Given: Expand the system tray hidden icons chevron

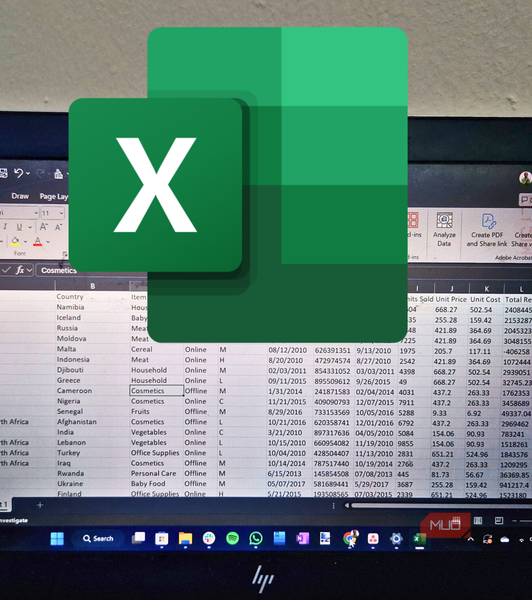Looking at the screenshot, I should [x=471, y=539].
